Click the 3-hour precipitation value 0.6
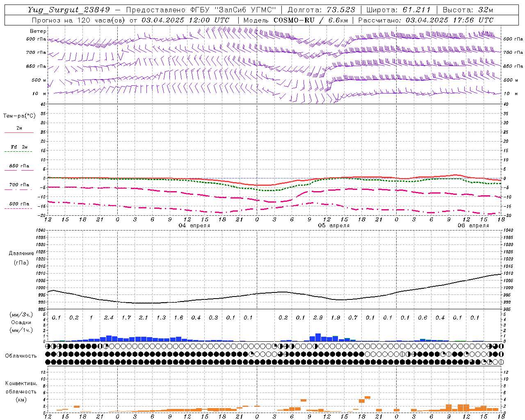The image size is (525, 420). (422, 317)
